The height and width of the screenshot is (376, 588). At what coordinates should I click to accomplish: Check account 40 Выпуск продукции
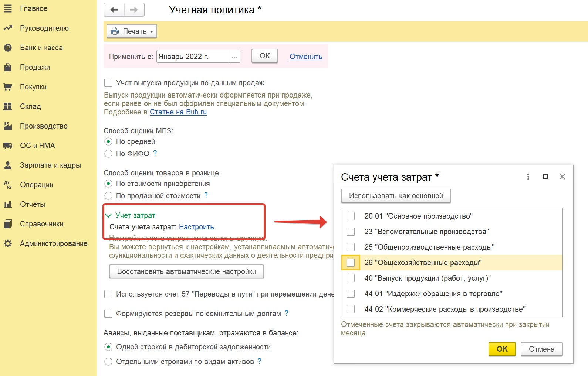[351, 278]
